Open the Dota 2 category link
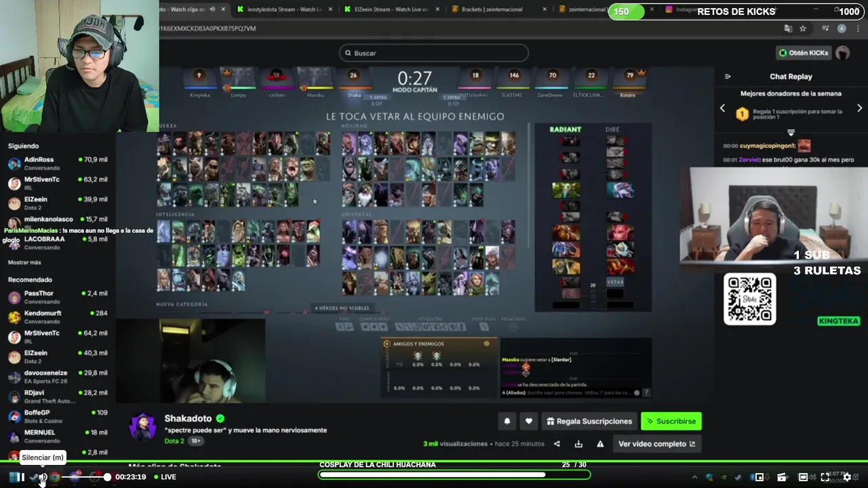The height and width of the screenshot is (488, 868). [174, 441]
